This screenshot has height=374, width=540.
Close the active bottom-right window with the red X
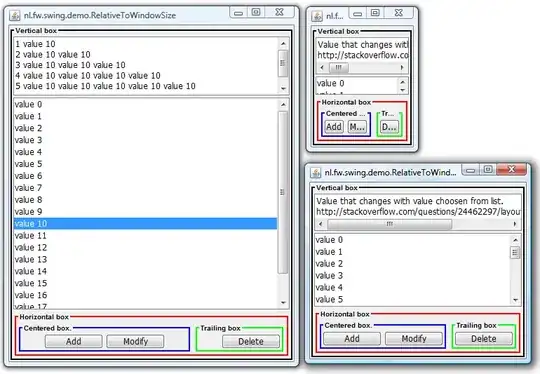tap(511, 169)
